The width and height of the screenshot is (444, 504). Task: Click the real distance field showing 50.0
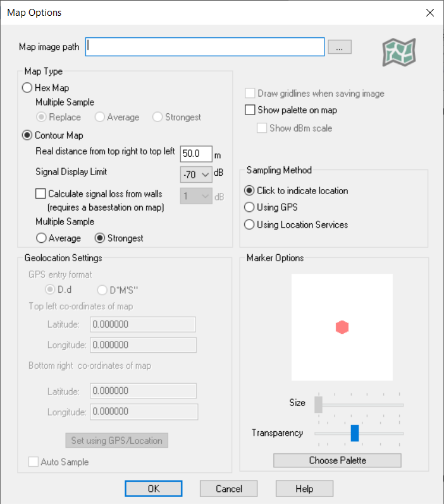[x=196, y=154]
